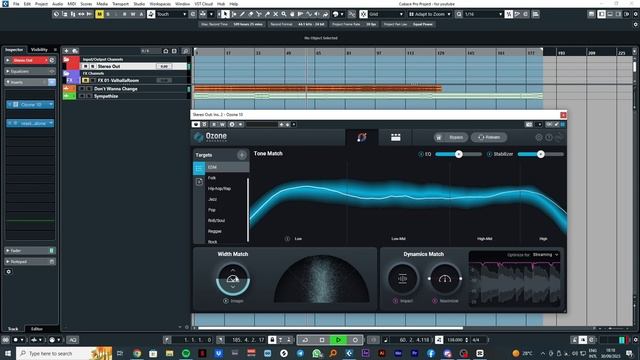Toggle the Ozone Stabilizer power button
The width and height of the screenshot is (640, 360).
[489, 154]
